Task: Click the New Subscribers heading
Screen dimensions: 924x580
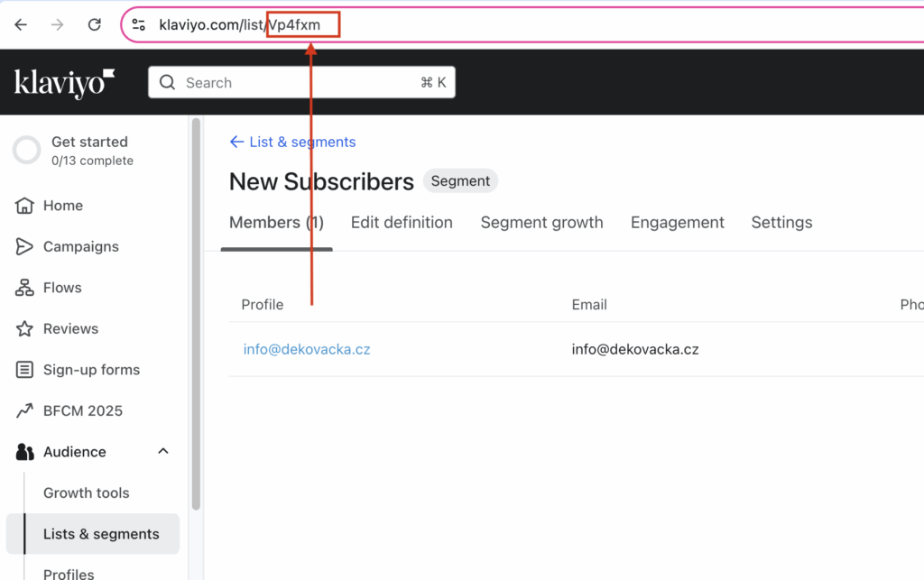Action: [x=322, y=181]
